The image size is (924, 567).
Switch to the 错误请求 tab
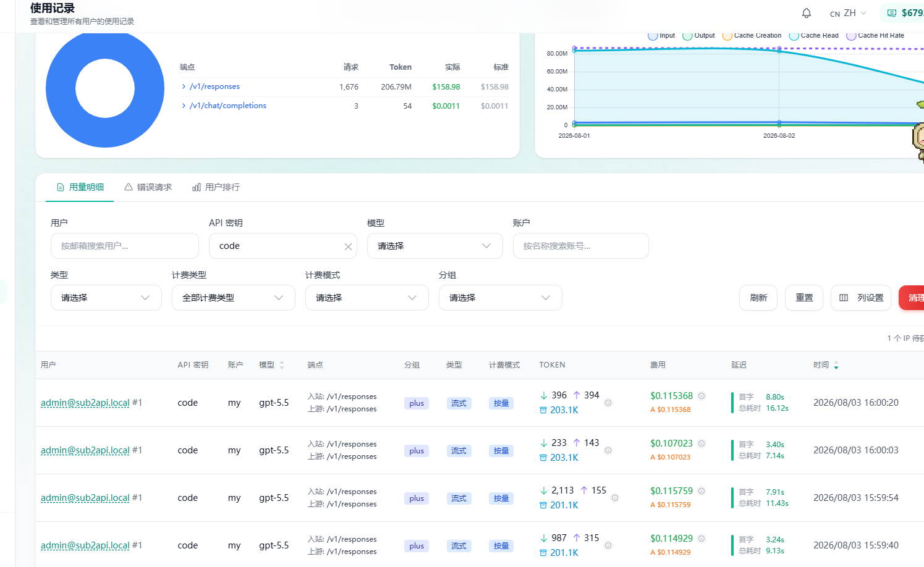[148, 187]
